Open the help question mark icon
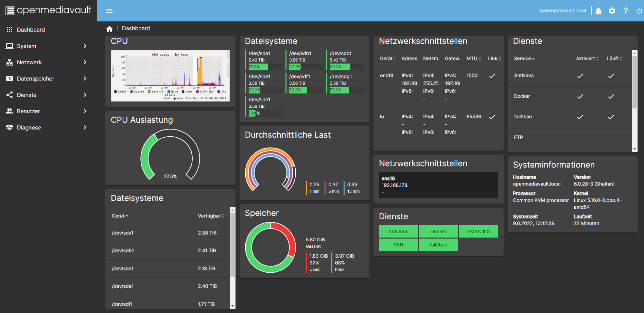This screenshot has height=313, width=644. pyautogui.click(x=625, y=11)
